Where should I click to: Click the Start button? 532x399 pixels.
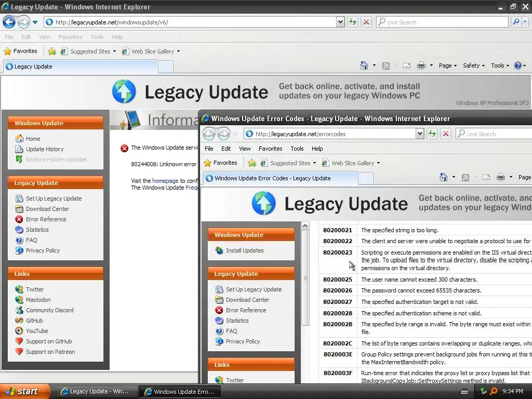25,391
